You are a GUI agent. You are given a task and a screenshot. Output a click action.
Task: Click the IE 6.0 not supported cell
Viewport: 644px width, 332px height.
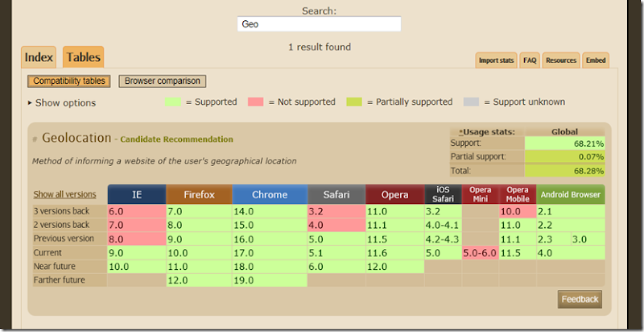137,211
